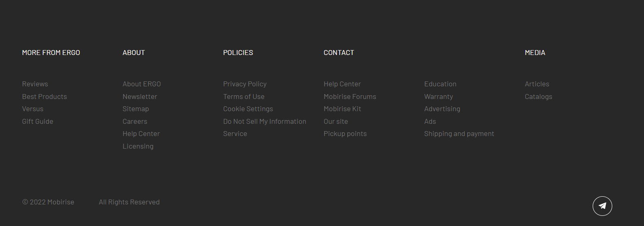Screen dimensions: 644x226
Task: Open the Gift Guide link
Action: pyautogui.click(x=37, y=121)
